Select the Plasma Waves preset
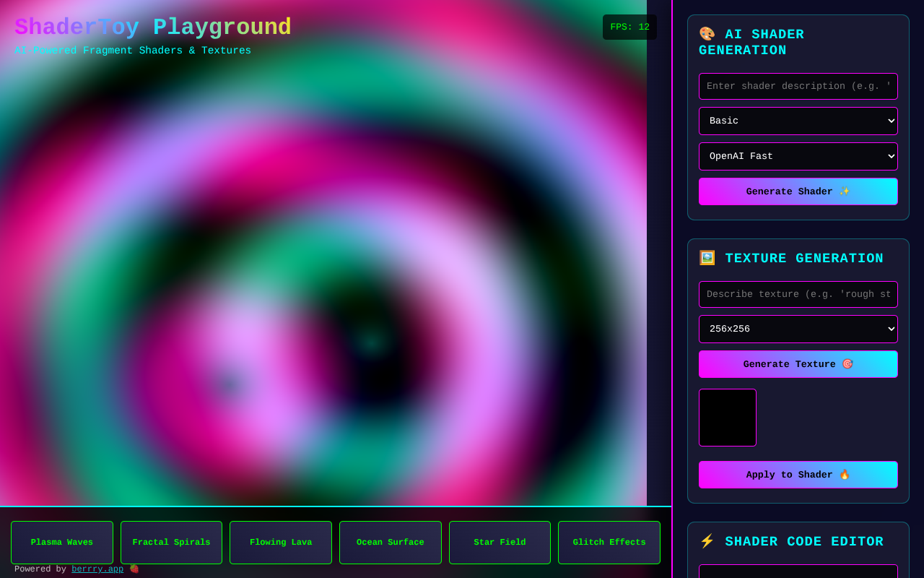 [x=61, y=542]
